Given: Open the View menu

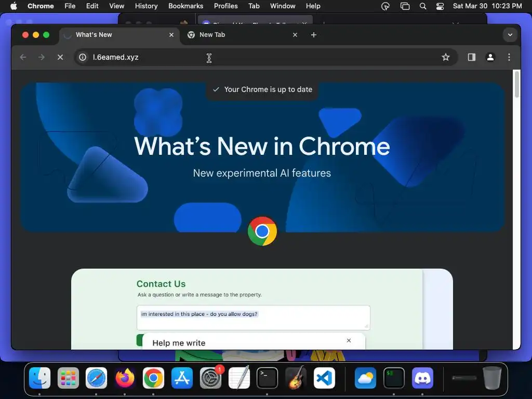Looking at the screenshot, I should point(116,6).
